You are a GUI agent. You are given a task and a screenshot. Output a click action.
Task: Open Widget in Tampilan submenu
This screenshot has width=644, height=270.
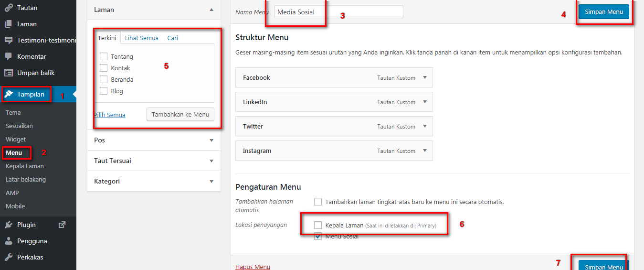point(16,140)
